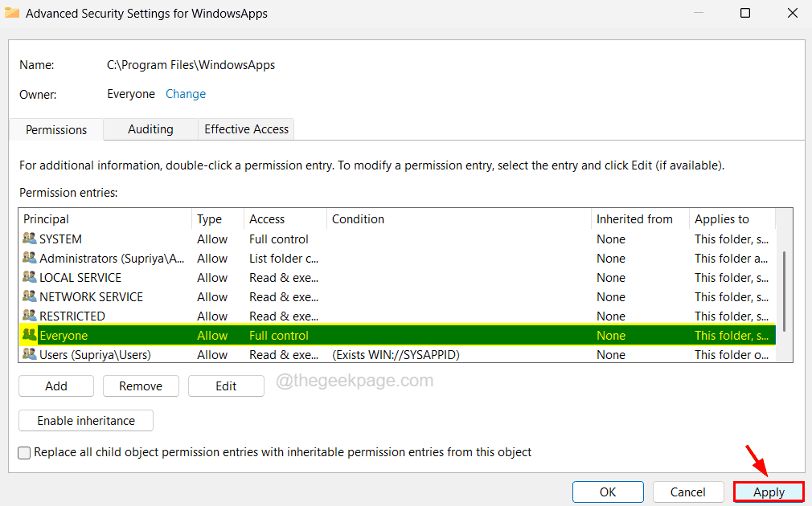Click This folder o... in Users row
This screenshot has width=812, height=506.
[732, 355]
